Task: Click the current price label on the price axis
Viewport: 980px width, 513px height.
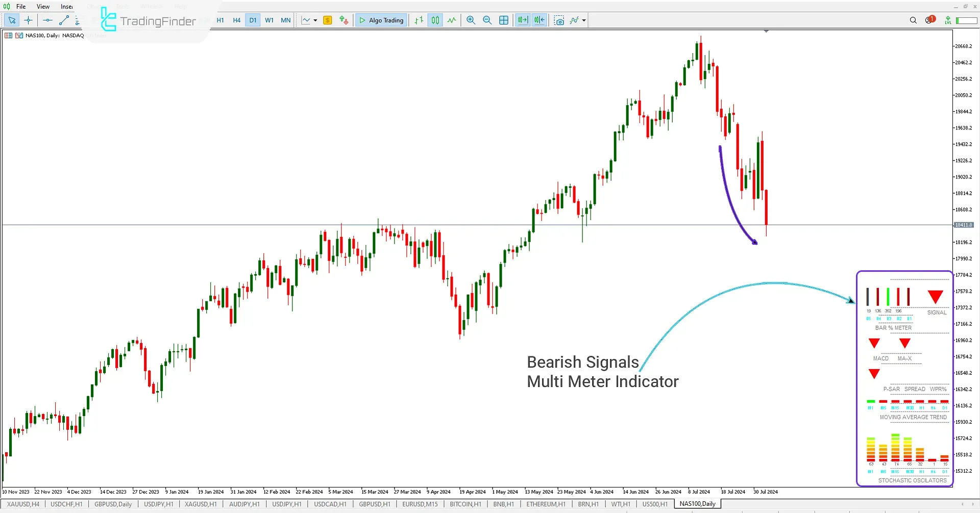Action: pyautogui.click(x=964, y=224)
